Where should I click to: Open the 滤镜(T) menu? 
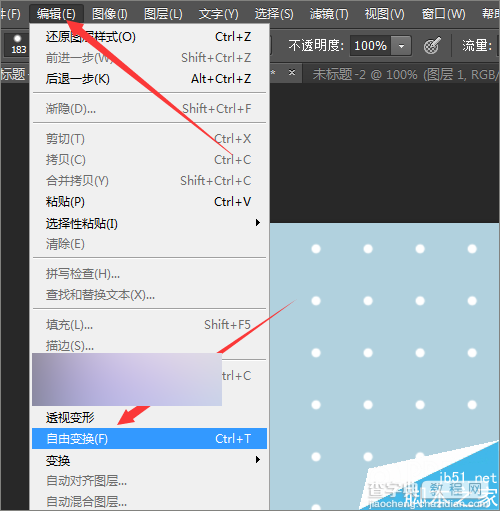[x=329, y=14]
